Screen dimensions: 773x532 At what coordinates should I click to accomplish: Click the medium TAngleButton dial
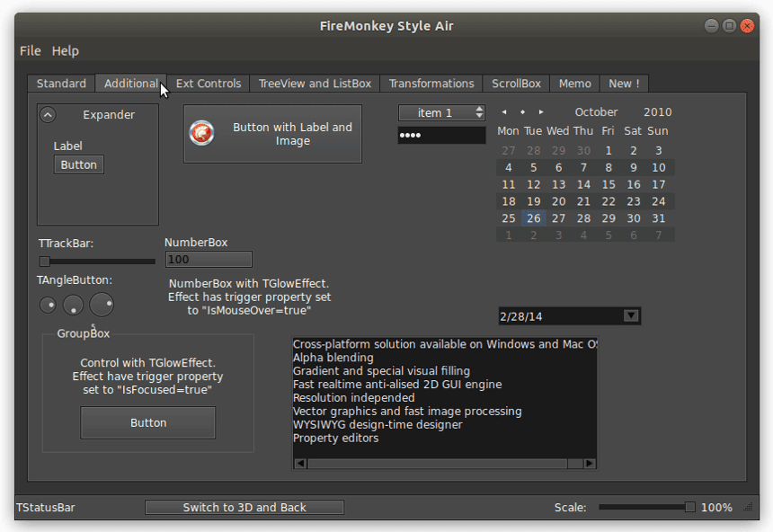[x=73, y=306]
